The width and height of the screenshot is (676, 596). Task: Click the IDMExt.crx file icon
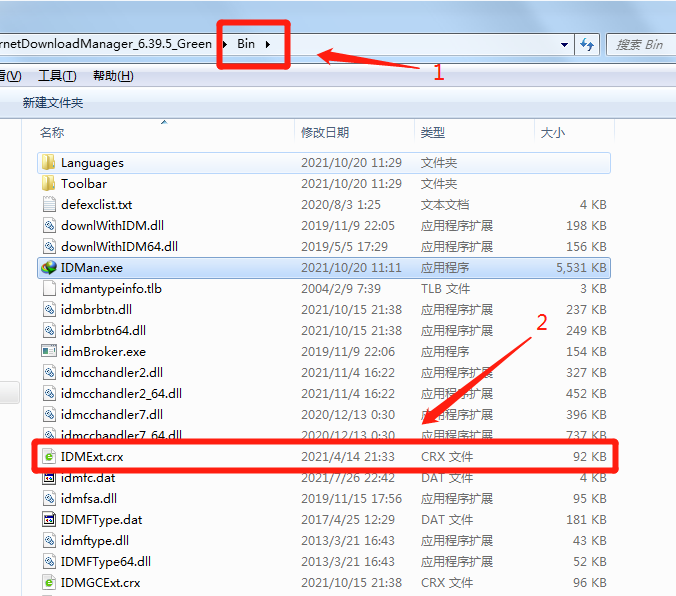tap(49, 456)
